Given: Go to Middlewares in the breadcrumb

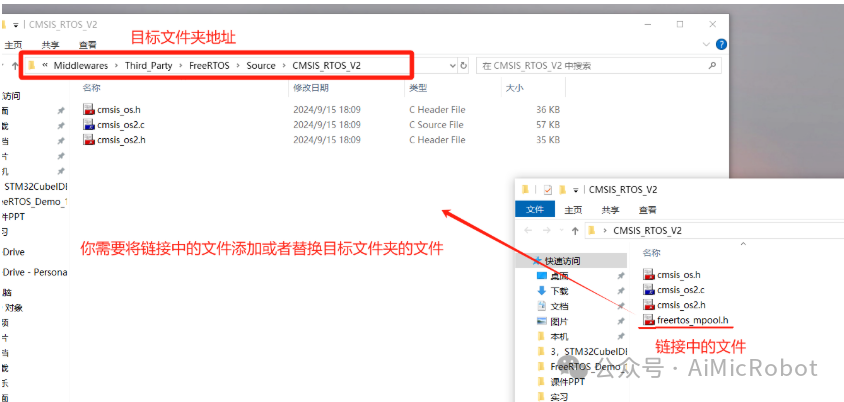Looking at the screenshot, I should click(80, 65).
